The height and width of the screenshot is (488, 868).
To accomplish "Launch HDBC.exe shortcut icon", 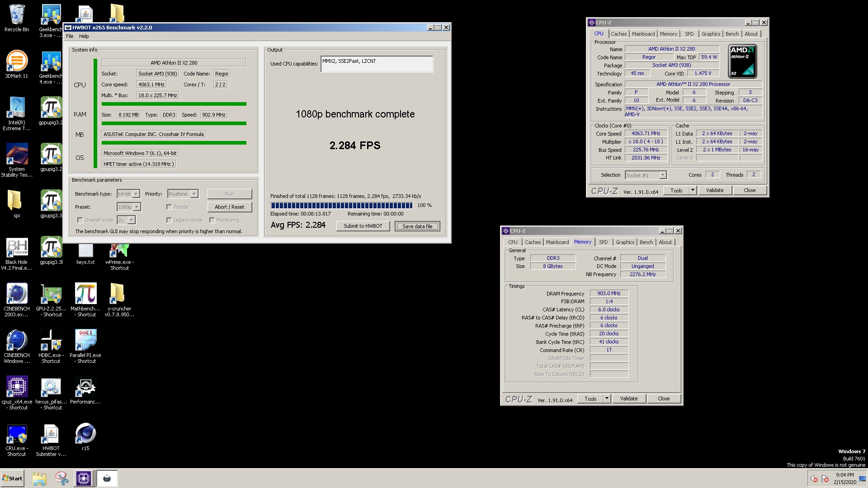I will (x=51, y=347).
